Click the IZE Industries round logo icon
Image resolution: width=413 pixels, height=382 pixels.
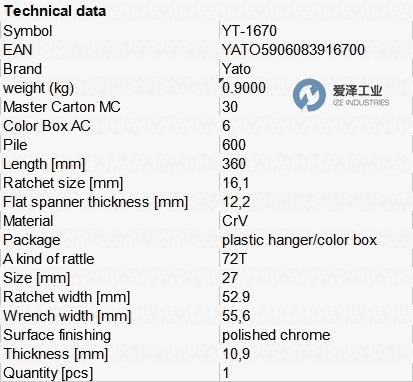pyautogui.click(x=309, y=95)
